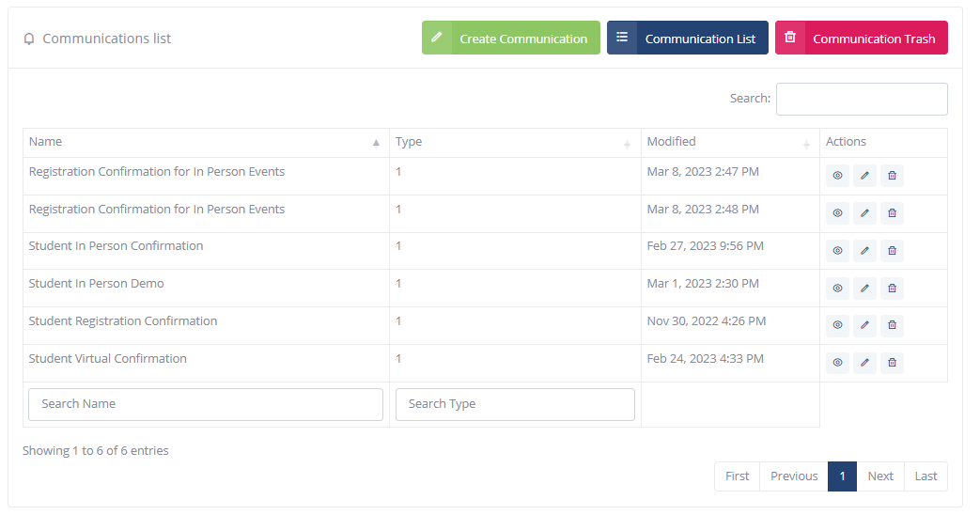The image size is (980, 515).
Task: Delete the Student In Person Demo entry
Action: click(892, 288)
